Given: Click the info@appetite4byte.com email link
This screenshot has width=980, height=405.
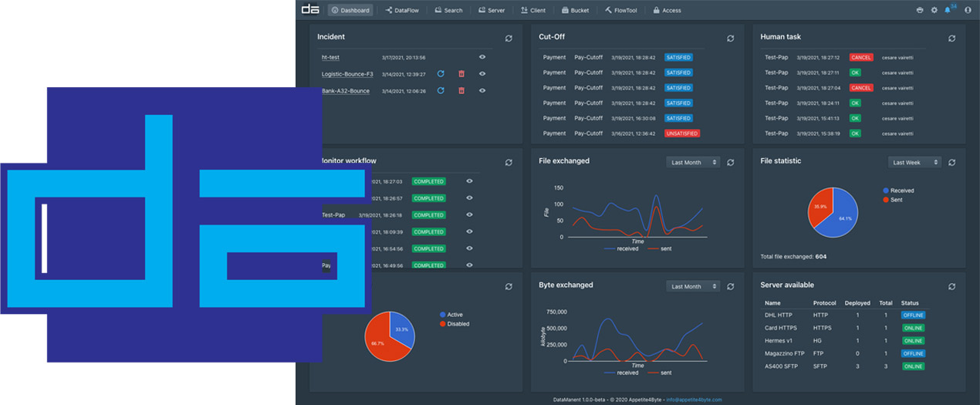Looking at the screenshot, I should click(x=694, y=400).
